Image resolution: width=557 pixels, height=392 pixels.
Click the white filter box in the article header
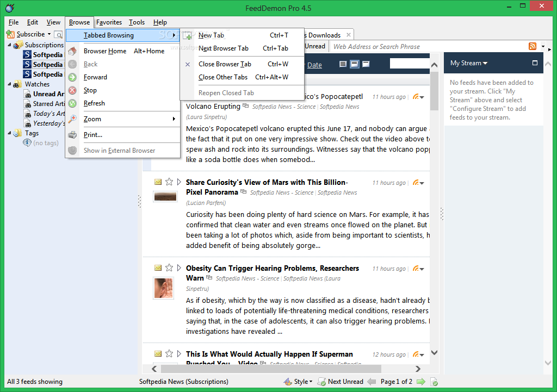pyautogui.click(x=410, y=64)
